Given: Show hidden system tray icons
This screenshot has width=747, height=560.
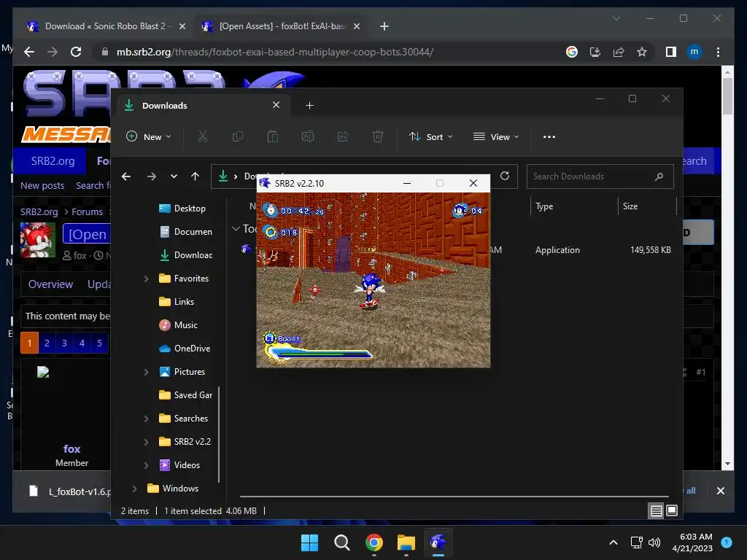Looking at the screenshot, I should [614, 542].
